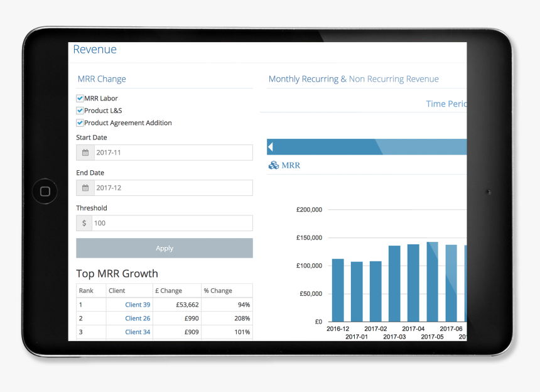Open the End Date field 2017-12
The width and height of the screenshot is (540, 392).
coord(173,188)
